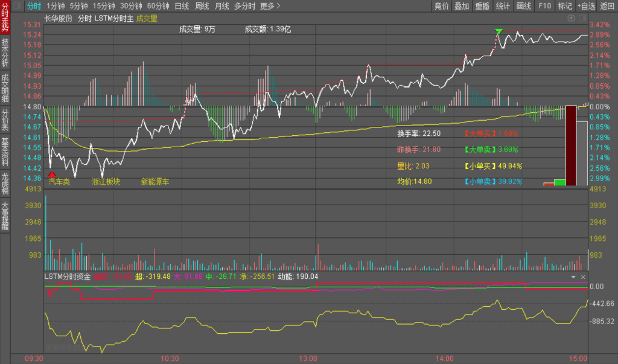This screenshot has width=618, height=364.
Task: Click the green triangle marker at the price peak
Action: pyautogui.click(x=499, y=31)
